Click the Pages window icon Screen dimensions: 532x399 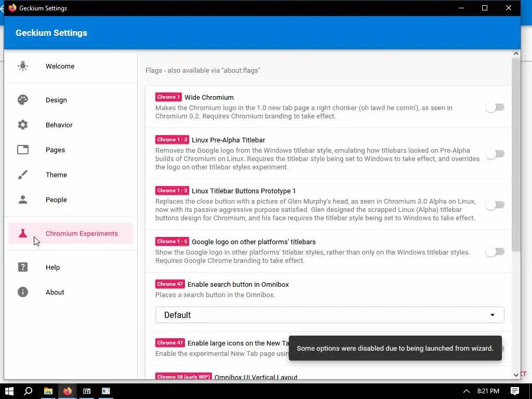point(23,150)
